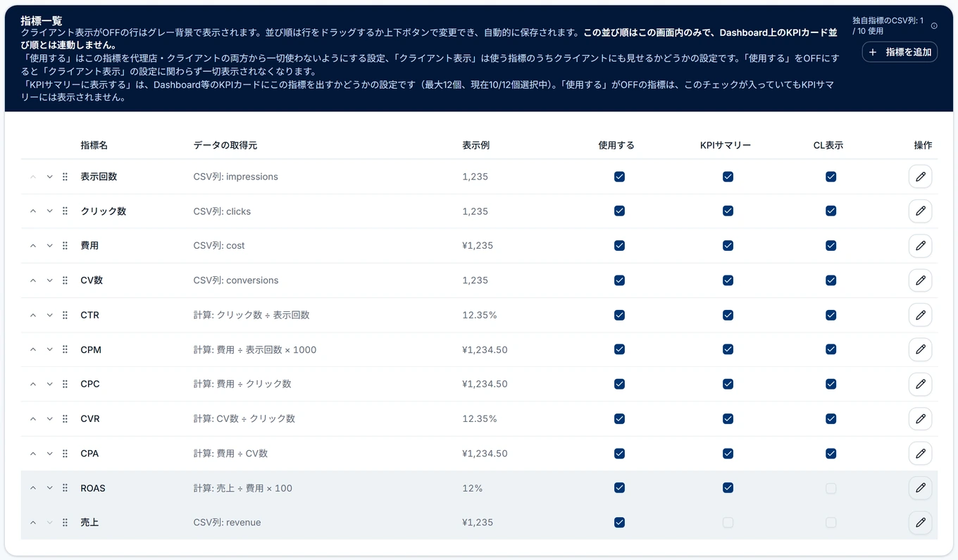Click the 指標を追加 button

(x=900, y=52)
